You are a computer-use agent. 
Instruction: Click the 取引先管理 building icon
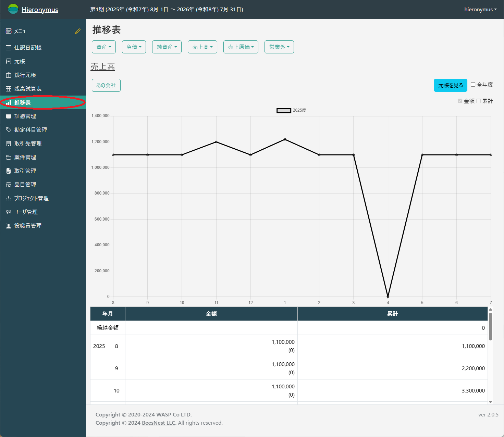pyautogui.click(x=9, y=143)
